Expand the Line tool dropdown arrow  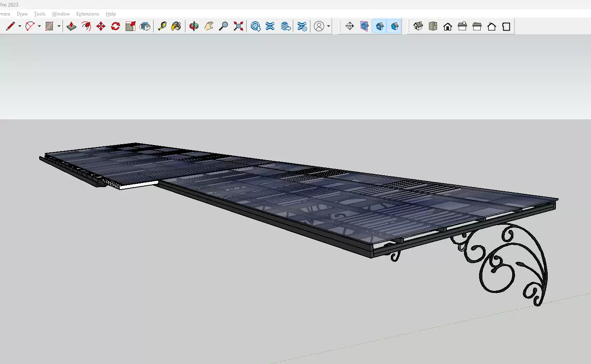(20, 27)
